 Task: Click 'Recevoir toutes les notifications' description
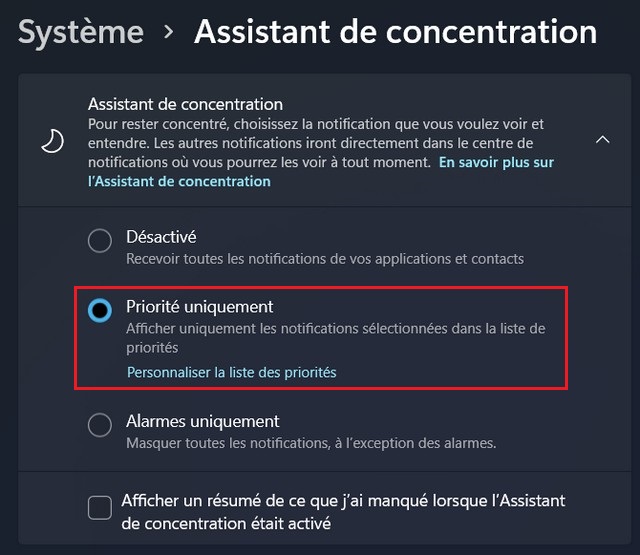pyautogui.click(x=325, y=259)
